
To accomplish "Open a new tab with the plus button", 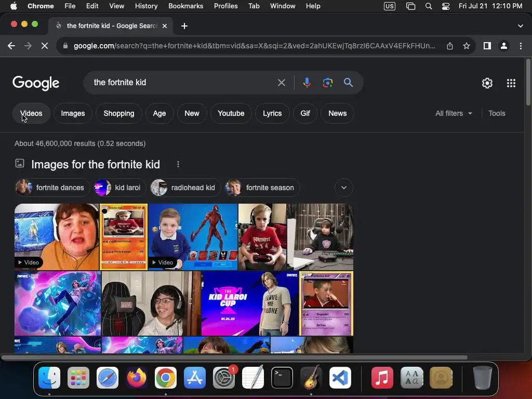I will point(184,26).
